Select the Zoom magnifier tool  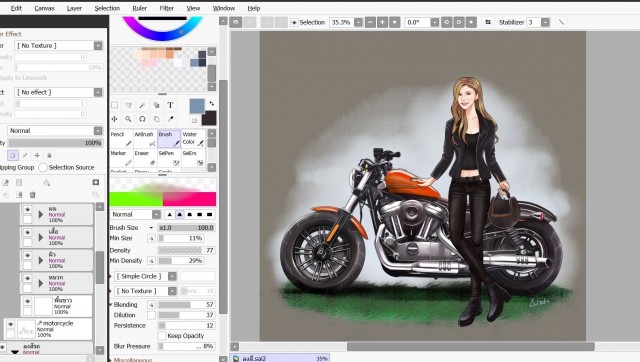pyautogui.click(x=128, y=119)
